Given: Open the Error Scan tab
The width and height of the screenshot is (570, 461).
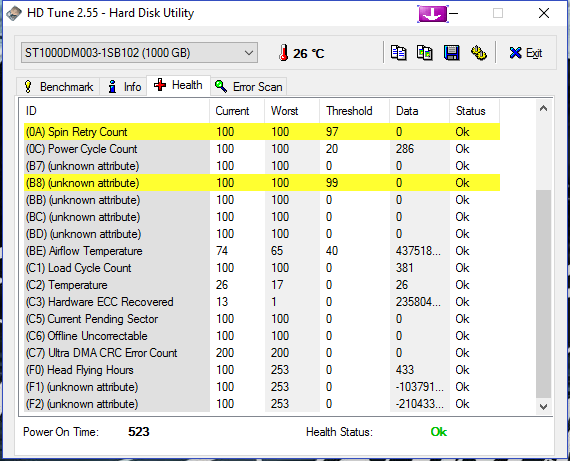Looking at the screenshot, I should pyautogui.click(x=249, y=87).
